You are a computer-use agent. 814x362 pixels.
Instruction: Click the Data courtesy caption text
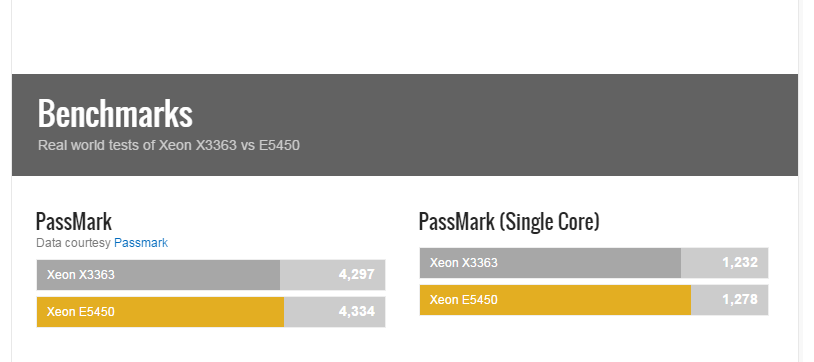[73, 243]
